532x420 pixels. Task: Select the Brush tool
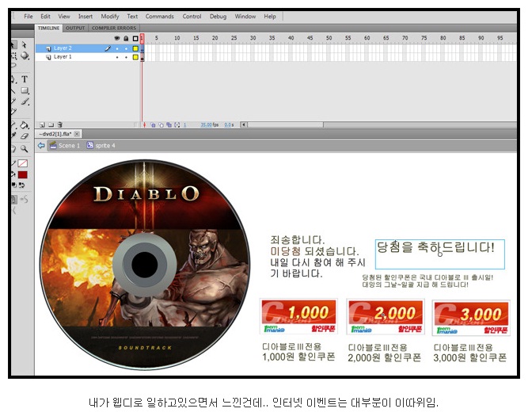pyautogui.click(x=25, y=101)
